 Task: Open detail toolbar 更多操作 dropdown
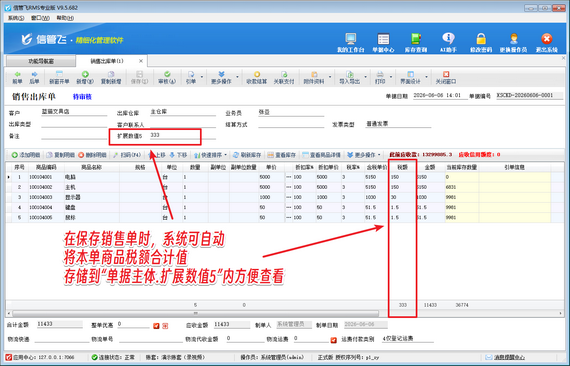click(x=364, y=155)
